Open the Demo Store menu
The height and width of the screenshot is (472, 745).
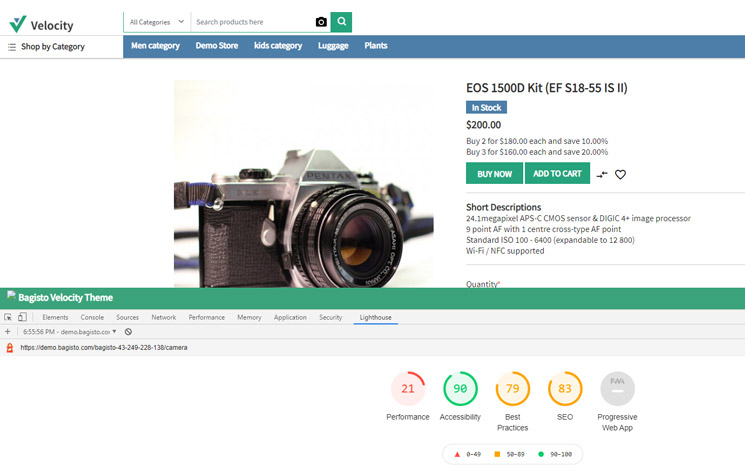pyautogui.click(x=217, y=46)
